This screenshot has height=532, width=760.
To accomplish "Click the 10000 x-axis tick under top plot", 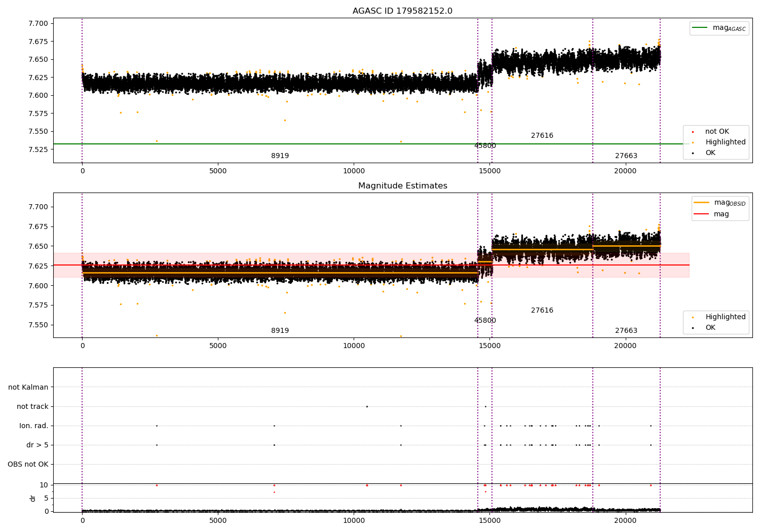I will (x=354, y=171).
